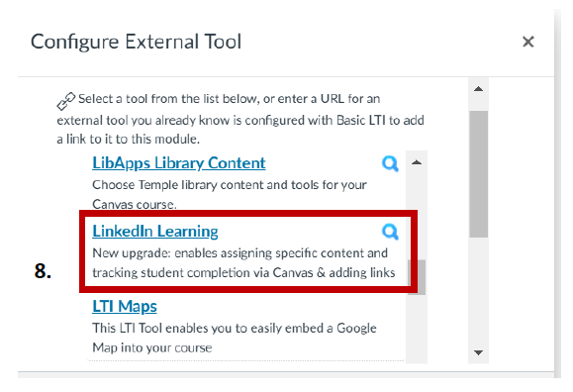This screenshot has width=573, height=392.
Task: Select the LinkedIn Learning tool link
Action: tap(155, 232)
